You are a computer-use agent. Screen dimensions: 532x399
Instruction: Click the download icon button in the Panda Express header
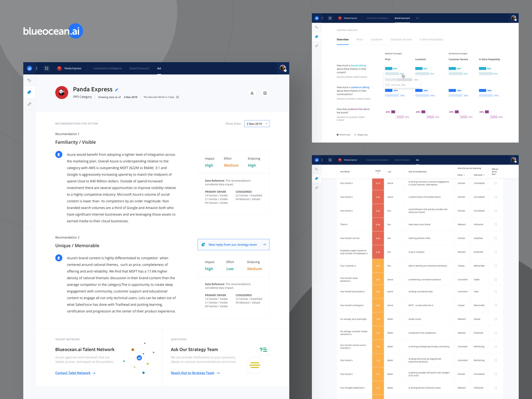(x=265, y=93)
